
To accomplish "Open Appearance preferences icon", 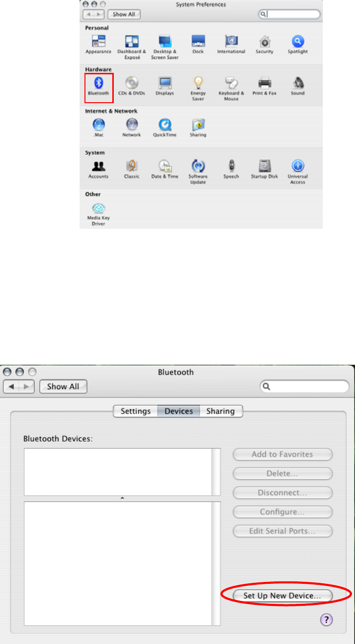I will (99, 44).
